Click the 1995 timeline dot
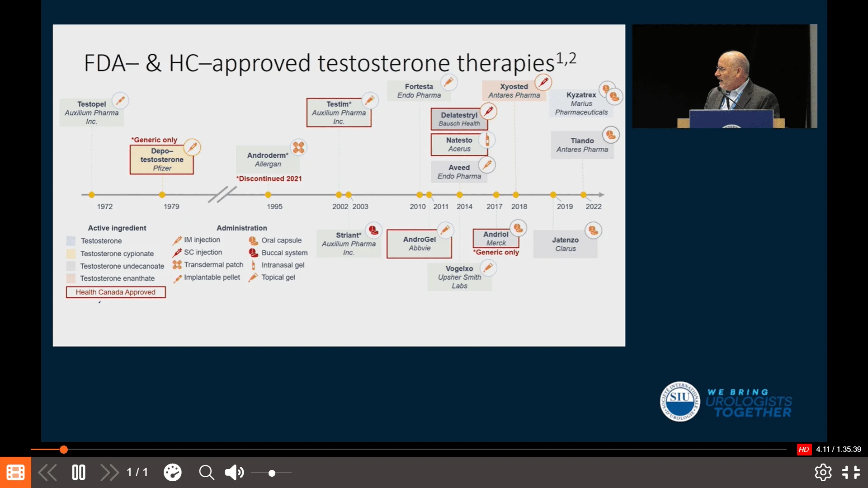Screen dimensions: 868x488 click(268, 195)
